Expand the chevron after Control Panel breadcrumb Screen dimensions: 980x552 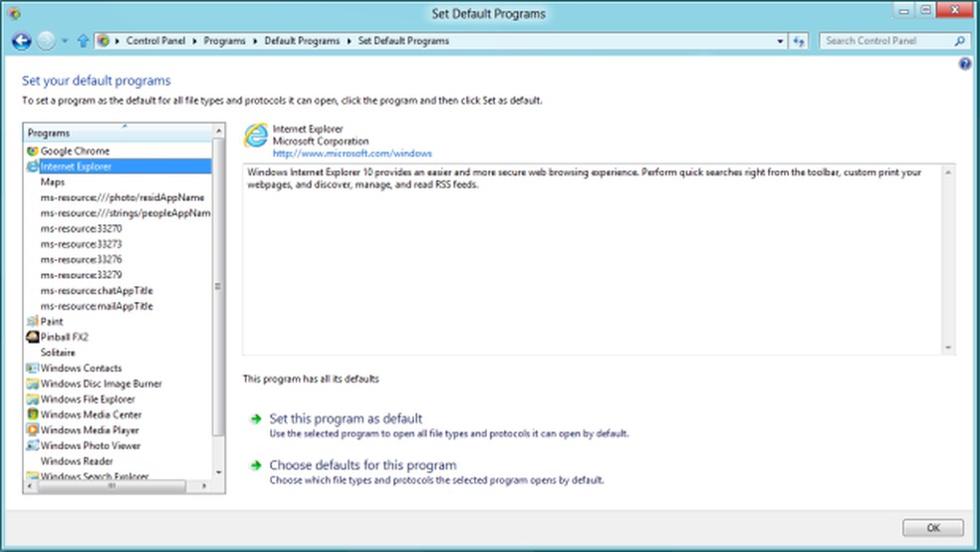[194, 41]
